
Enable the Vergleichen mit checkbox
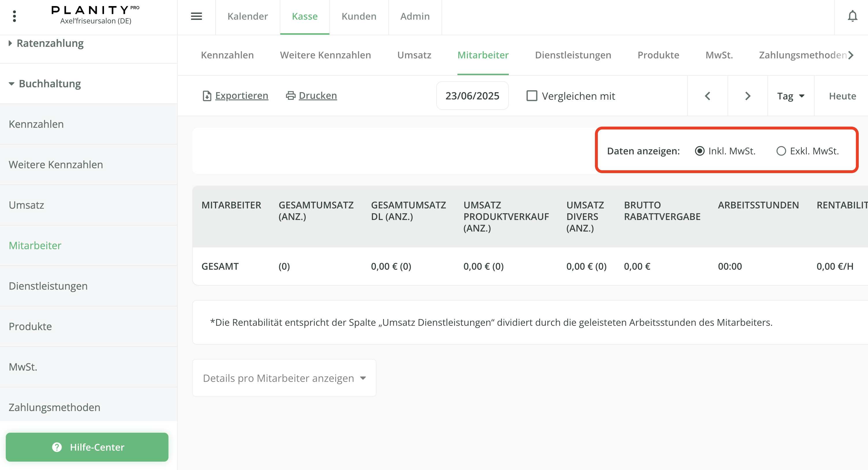[x=532, y=96]
